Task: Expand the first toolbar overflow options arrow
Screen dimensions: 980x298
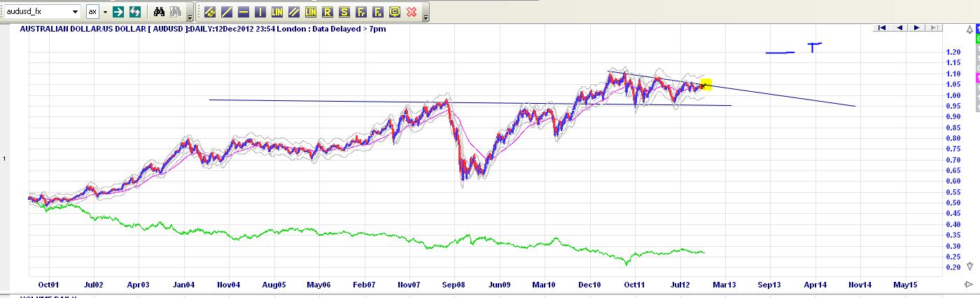Action: point(190,17)
